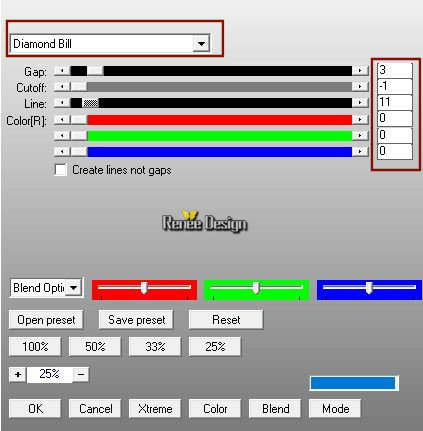Click the green color slider right arrow

(360, 135)
